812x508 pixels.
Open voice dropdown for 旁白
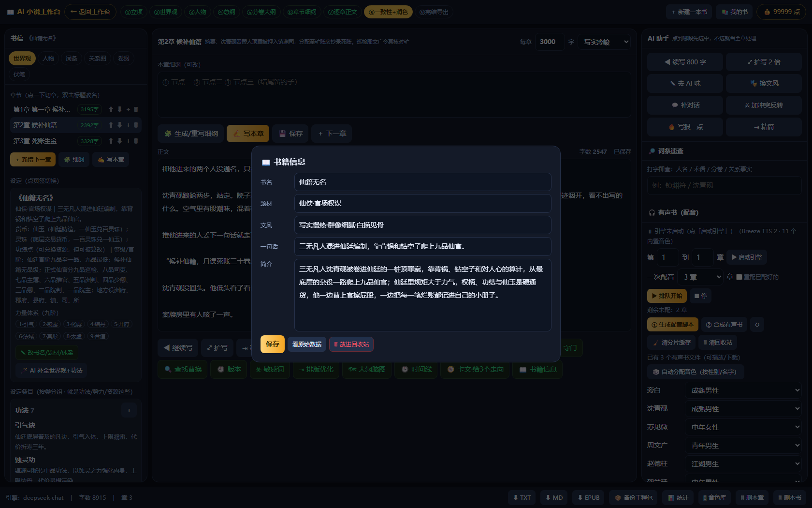[743, 390]
